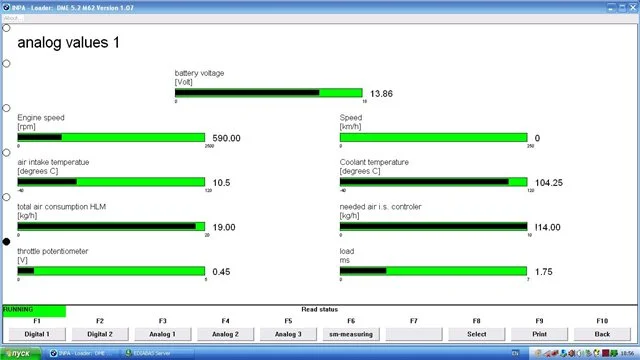Click the sm-measuring button
Screen dimensions: 640x360
pyautogui.click(x=351, y=334)
